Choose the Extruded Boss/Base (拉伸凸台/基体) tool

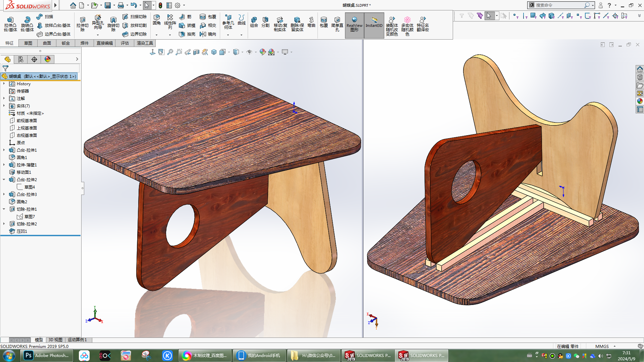[x=10, y=24]
